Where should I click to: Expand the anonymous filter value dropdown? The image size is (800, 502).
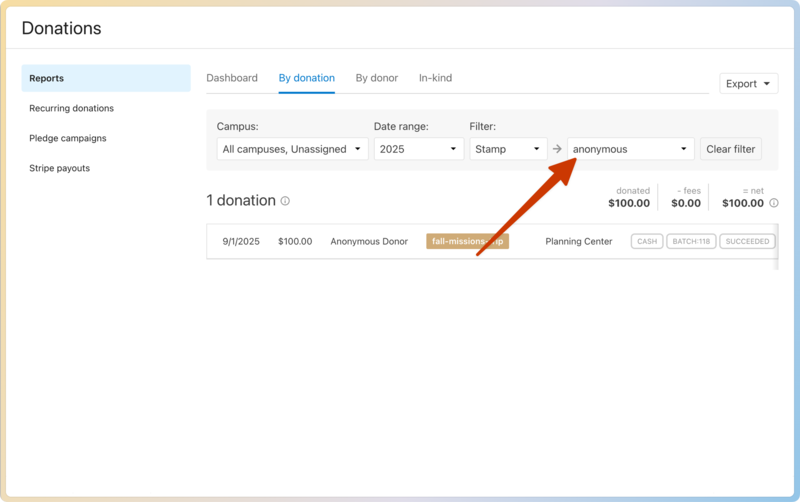(630, 149)
